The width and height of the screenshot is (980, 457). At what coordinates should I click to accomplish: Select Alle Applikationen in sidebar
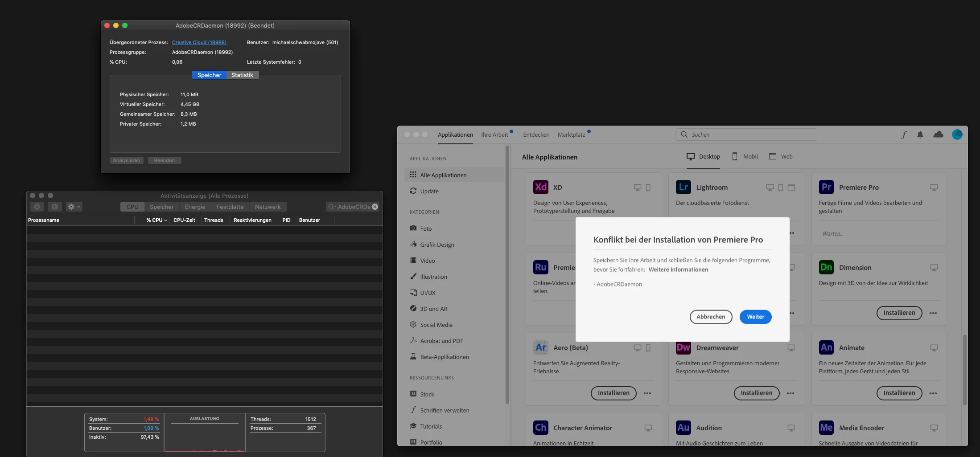click(x=454, y=175)
